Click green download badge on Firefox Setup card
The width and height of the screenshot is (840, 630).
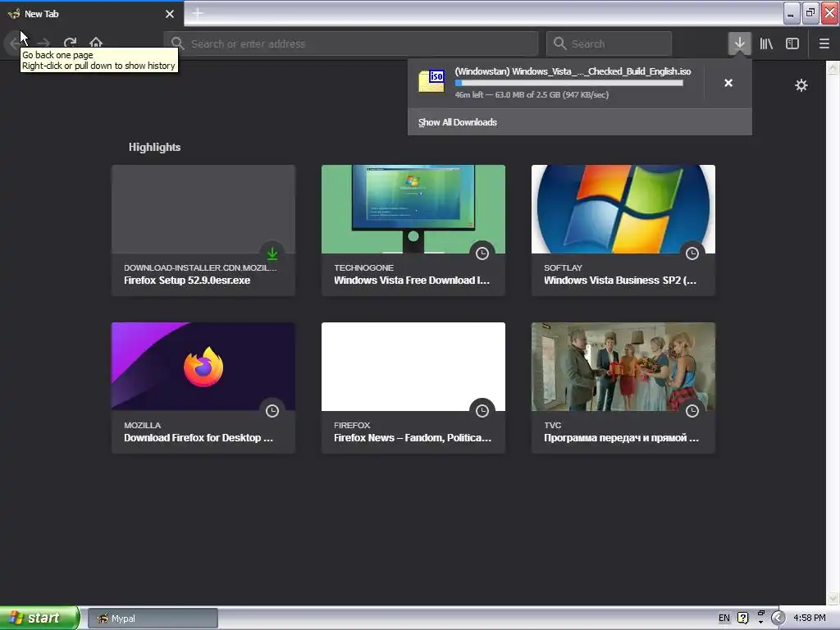click(x=272, y=253)
